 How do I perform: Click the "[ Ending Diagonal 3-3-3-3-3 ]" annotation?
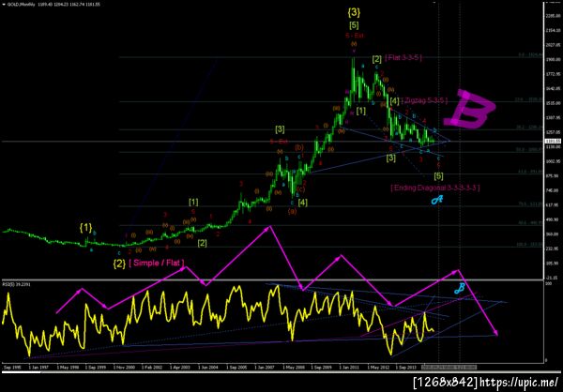pyautogui.click(x=435, y=188)
